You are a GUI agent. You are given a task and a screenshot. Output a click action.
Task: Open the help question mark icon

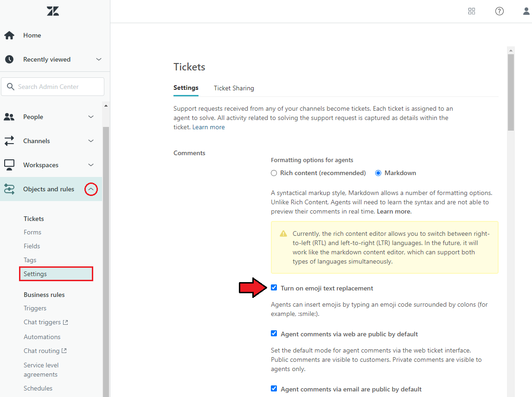[500, 11]
